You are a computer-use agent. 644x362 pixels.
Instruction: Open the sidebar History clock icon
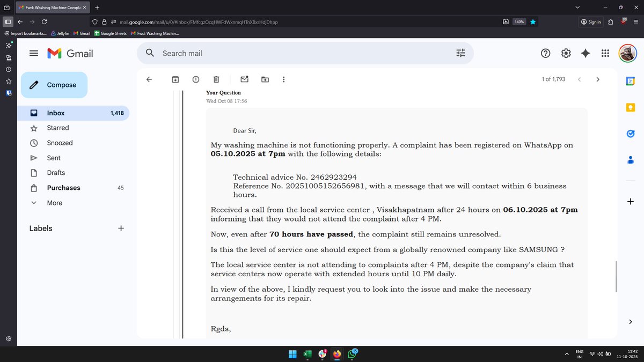[x=9, y=70]
